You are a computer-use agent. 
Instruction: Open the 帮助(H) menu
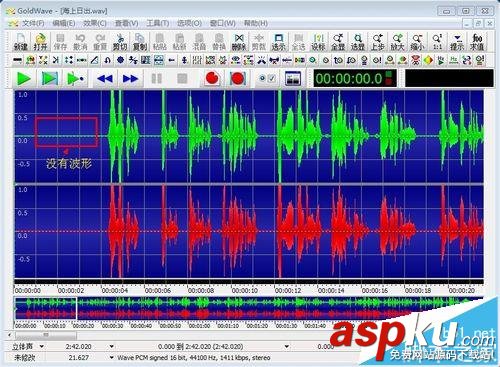(256, 23)
